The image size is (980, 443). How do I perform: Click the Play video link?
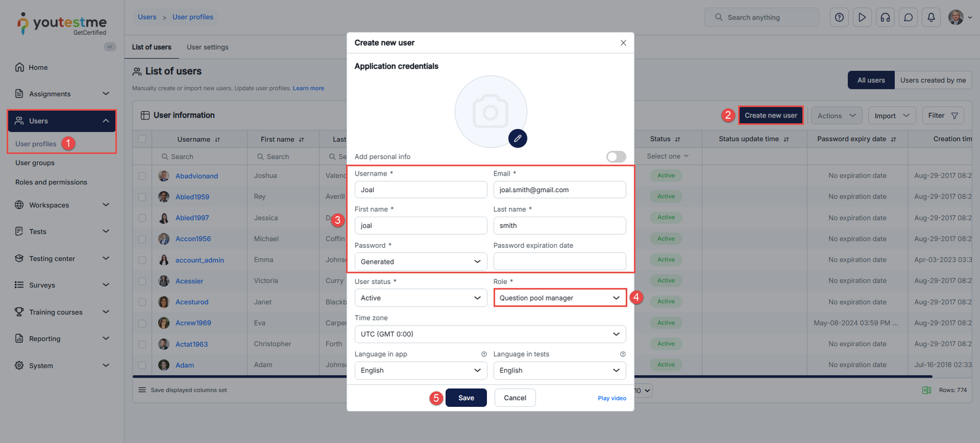coord(612,398)
